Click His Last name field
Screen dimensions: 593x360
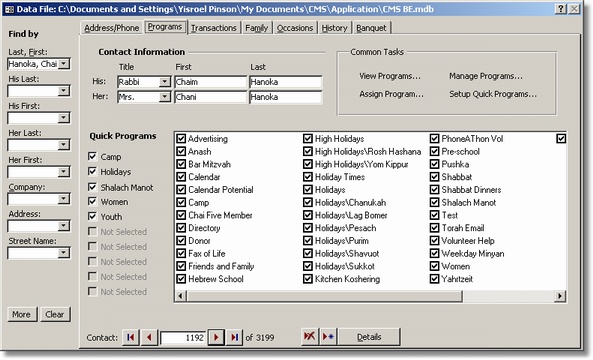[x=286, y=82]
